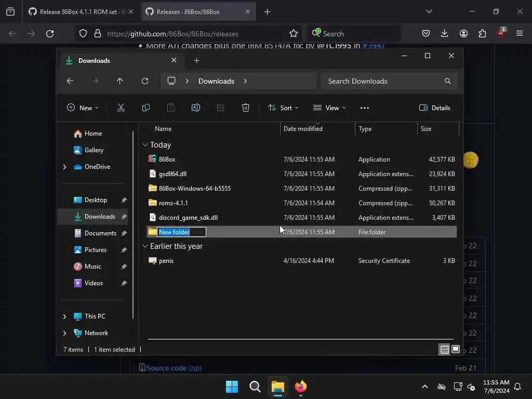Select the roms-4.1.1 zip file
The width and height of the screenshot is (532, 399).
click(302, 203)
